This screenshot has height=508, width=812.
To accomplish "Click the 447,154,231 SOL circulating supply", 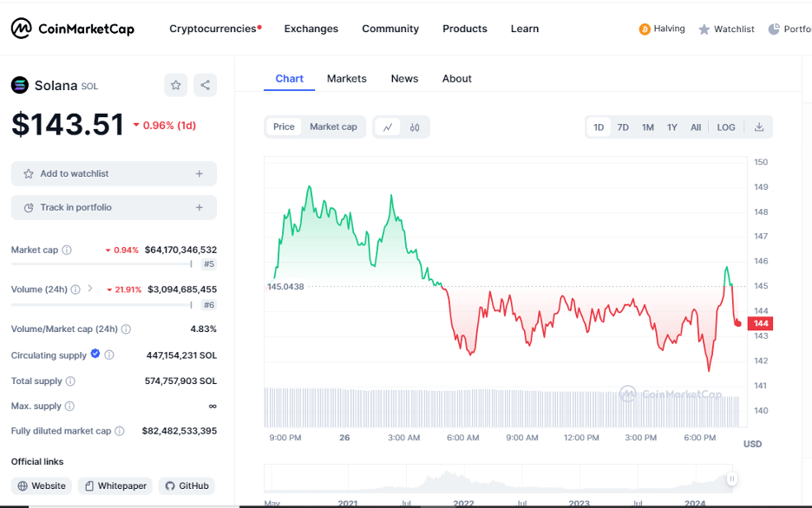I will point(182,355).
